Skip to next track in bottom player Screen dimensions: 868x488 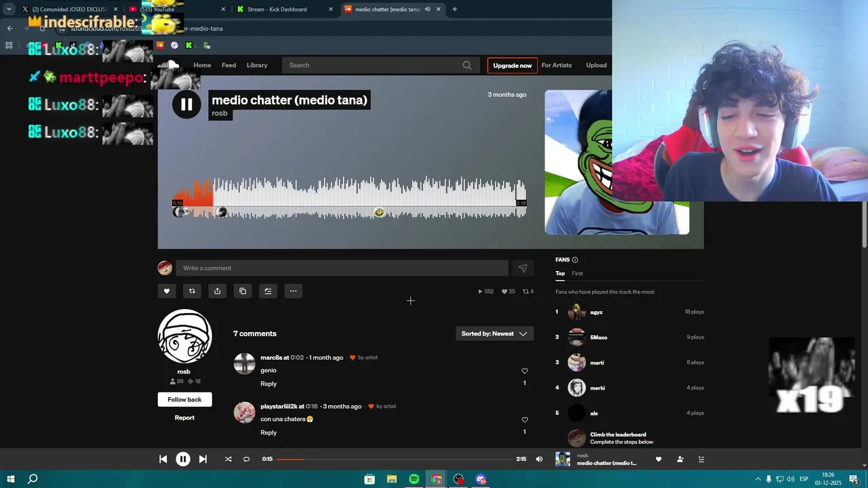pos(203,459)
